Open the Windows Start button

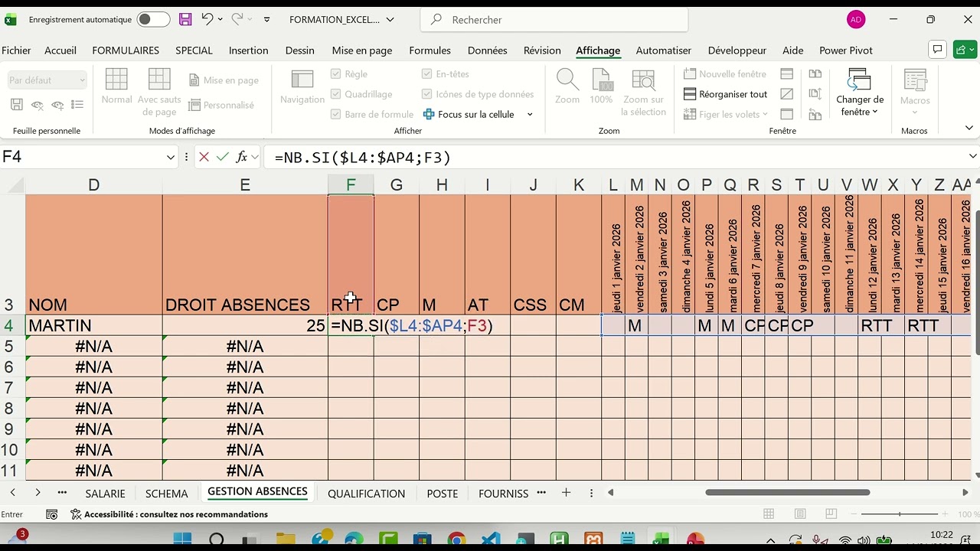[183, 541]
